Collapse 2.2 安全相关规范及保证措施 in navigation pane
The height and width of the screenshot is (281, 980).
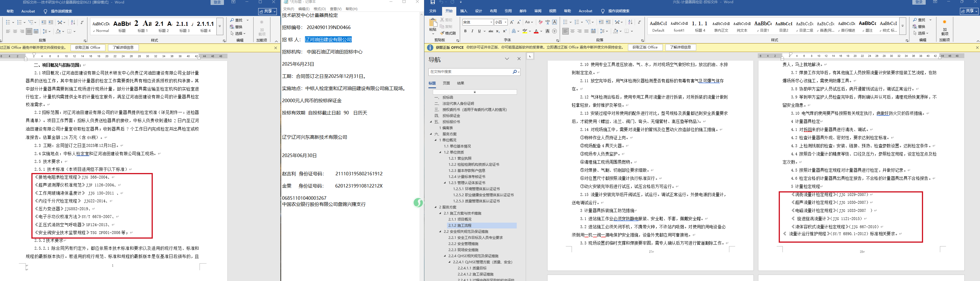click(440, 231)
